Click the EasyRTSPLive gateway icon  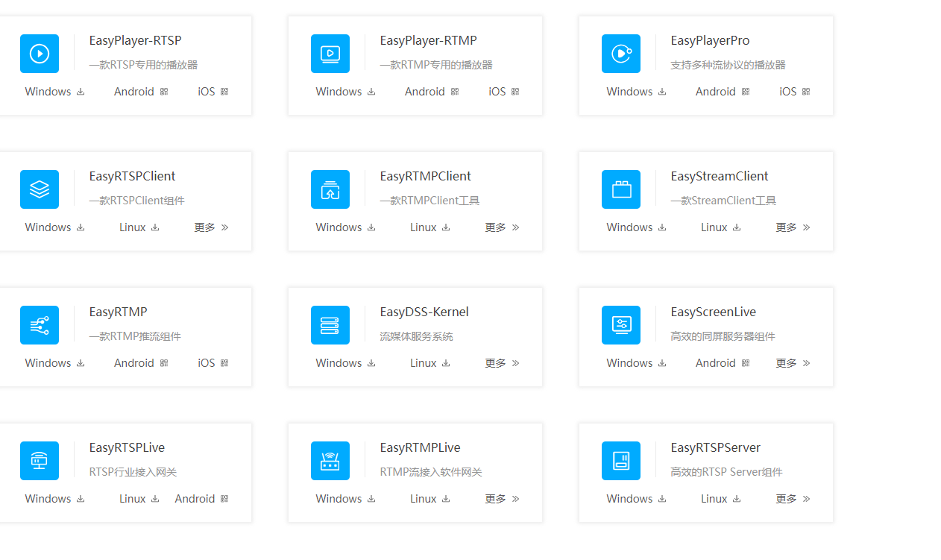point(40,461)
